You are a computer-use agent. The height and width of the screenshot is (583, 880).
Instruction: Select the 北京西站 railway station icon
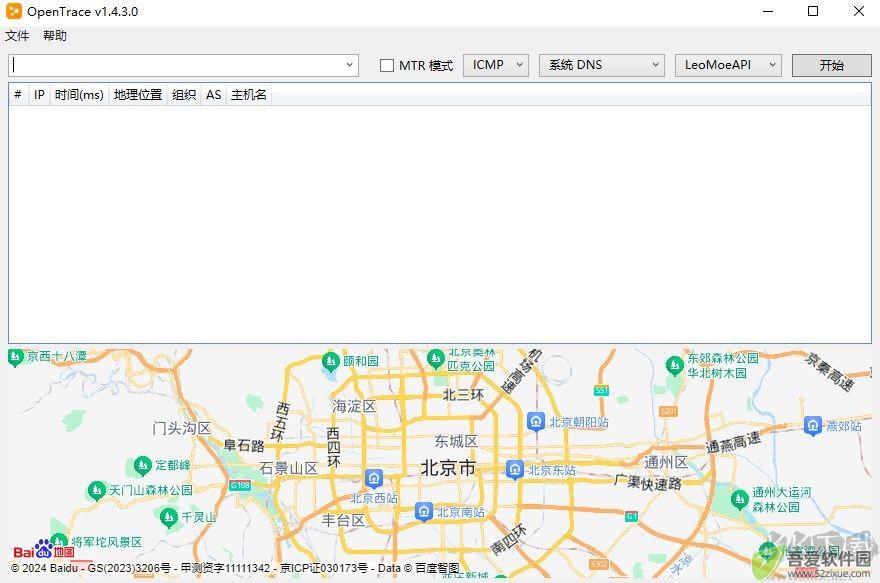[x=374, y=478]
